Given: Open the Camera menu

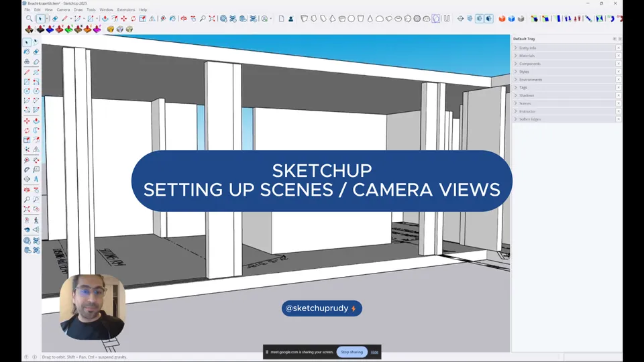Looking at the screenshot, I should [x=63, y=10].
